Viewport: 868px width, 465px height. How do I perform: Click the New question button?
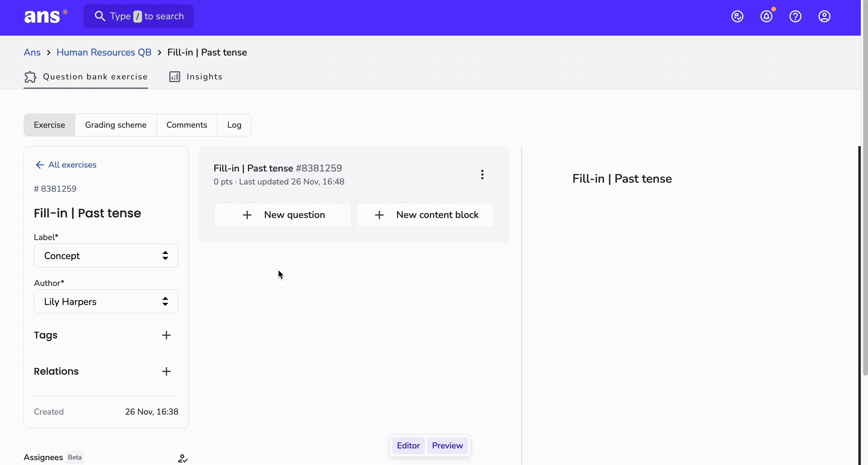tap(282, 215)
